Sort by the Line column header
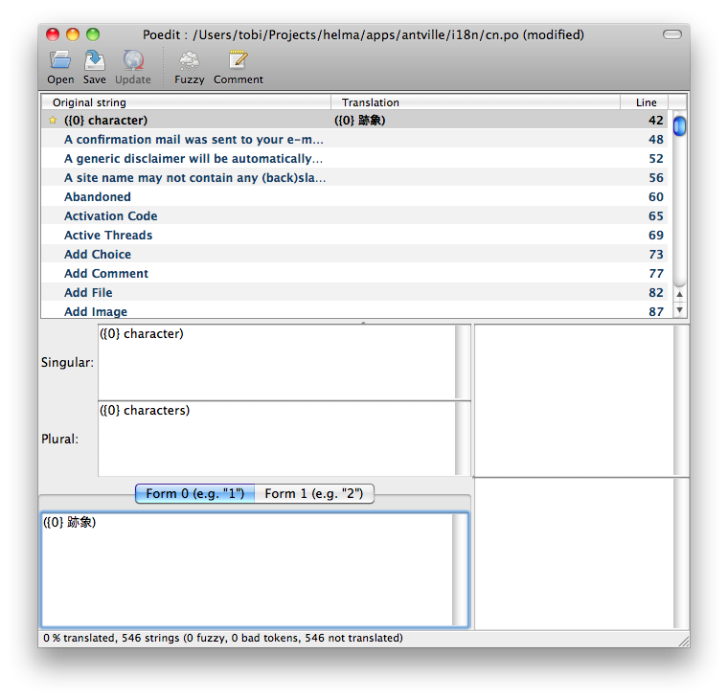Image resolution: width=728 pixels, height=700 pixels. pos(645,102)
